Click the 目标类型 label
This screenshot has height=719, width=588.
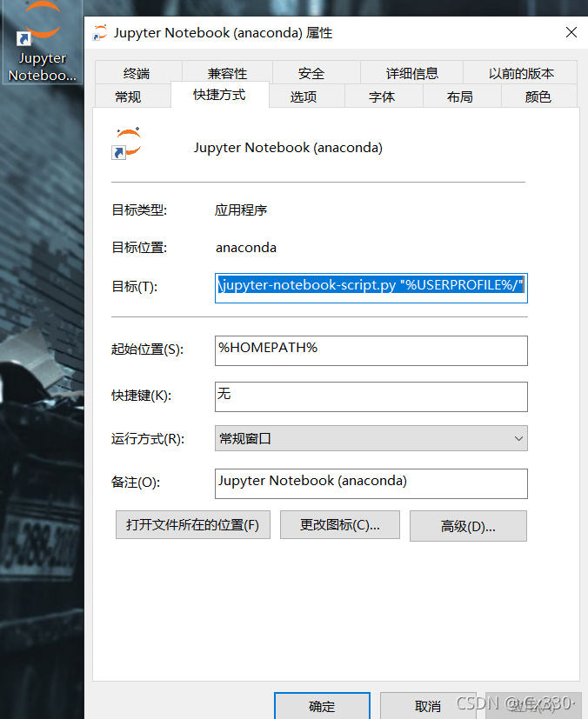(139, 210)
